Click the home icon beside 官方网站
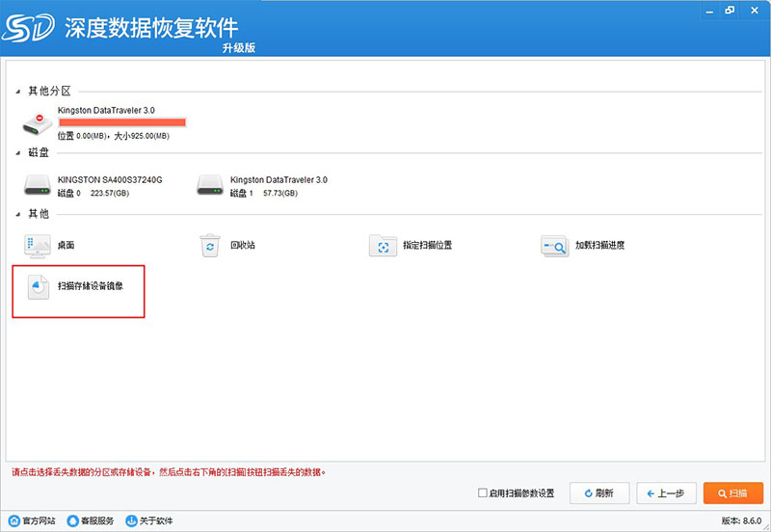 [14, 520]
